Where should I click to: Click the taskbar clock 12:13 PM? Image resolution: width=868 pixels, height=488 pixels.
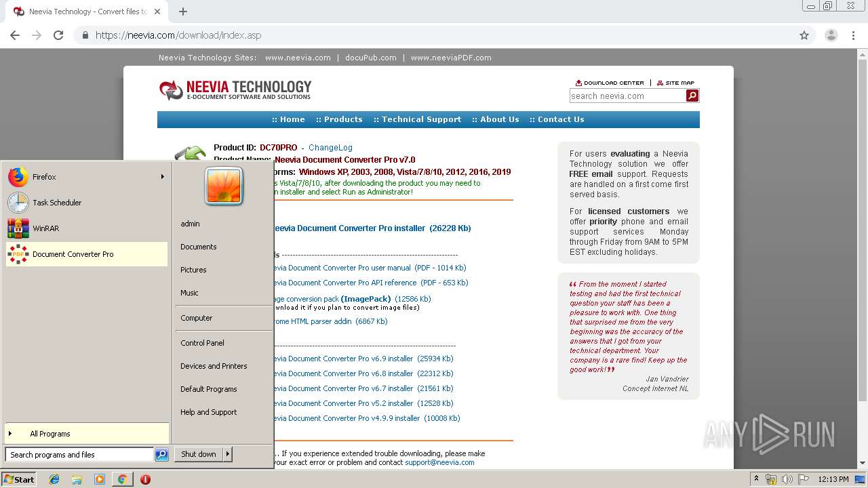click(x=833, y=479)
